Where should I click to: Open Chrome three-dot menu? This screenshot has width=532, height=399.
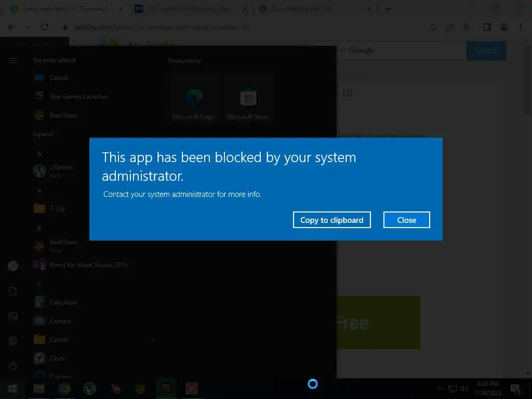pyautogui.click(x=521, y=27)
